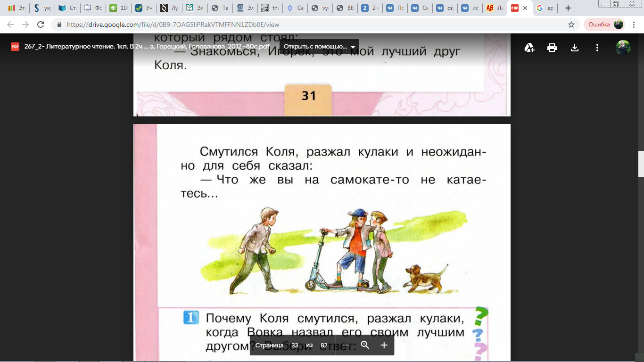Print the PDF document
The width and height of the screenshot is (644, 362).
(552, 47)
